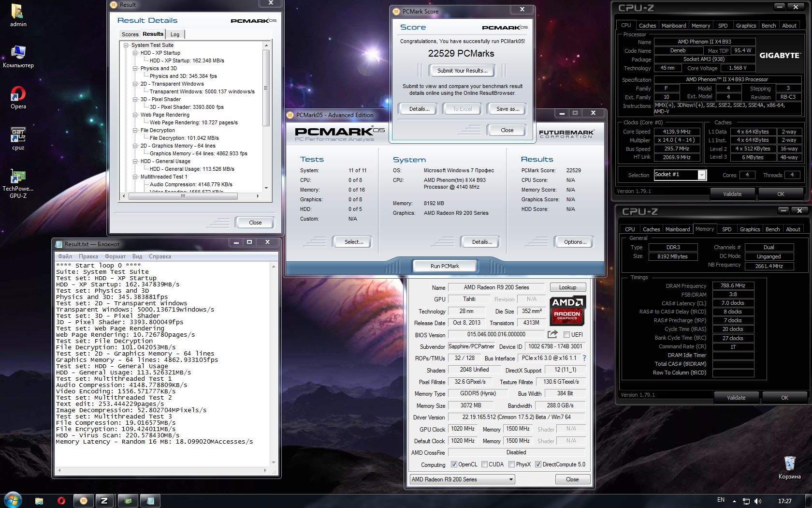Open the Windows Start menu
Viewport: 812px width, 508px height.
coord(13,500)
